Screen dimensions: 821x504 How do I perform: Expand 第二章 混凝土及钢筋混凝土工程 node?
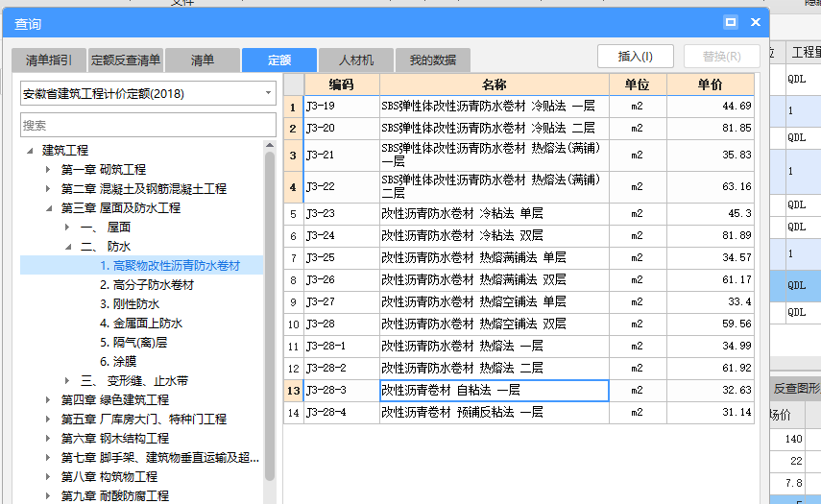48,189
